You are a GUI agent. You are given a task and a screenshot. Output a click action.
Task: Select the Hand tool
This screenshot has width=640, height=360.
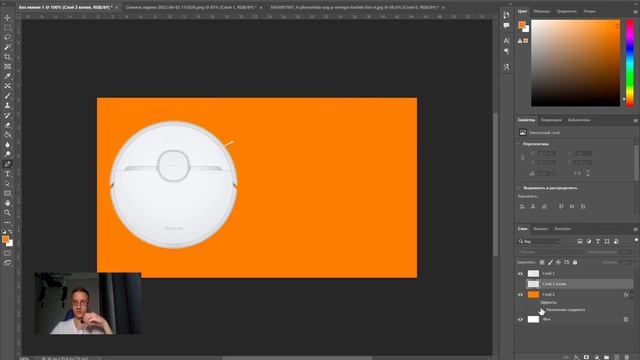coord(7,203)
